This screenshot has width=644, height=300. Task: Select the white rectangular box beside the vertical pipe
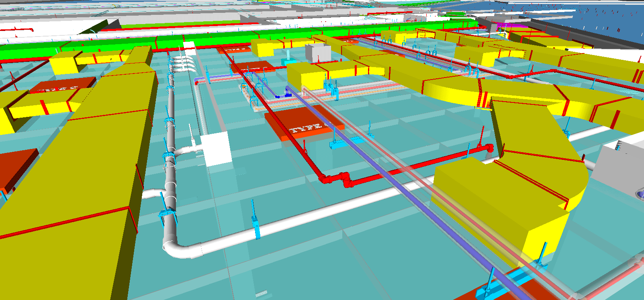click(x=217, y=149)
